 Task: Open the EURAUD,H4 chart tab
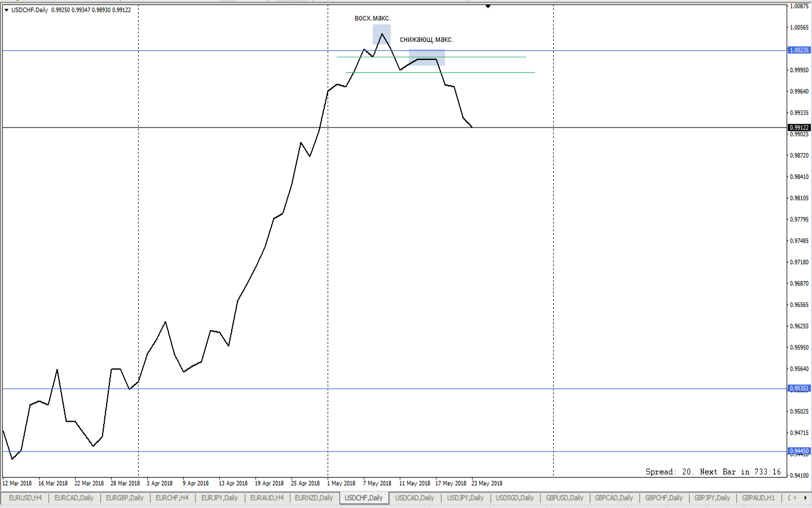(x=267, y=498)
